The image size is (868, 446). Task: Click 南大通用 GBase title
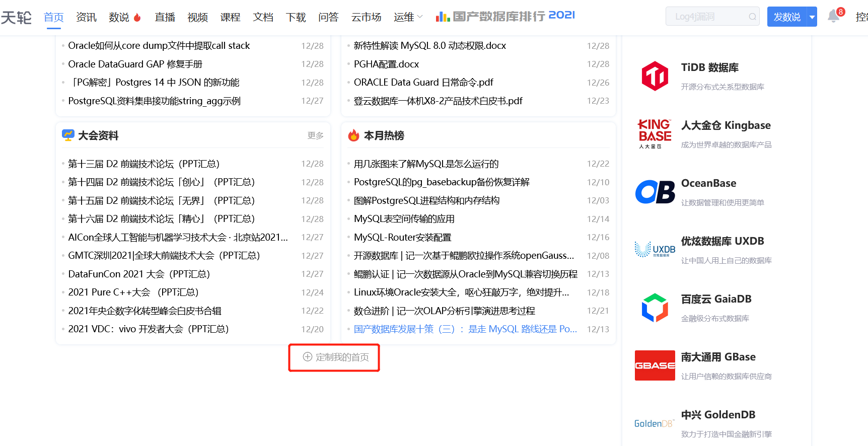(718, 357)
